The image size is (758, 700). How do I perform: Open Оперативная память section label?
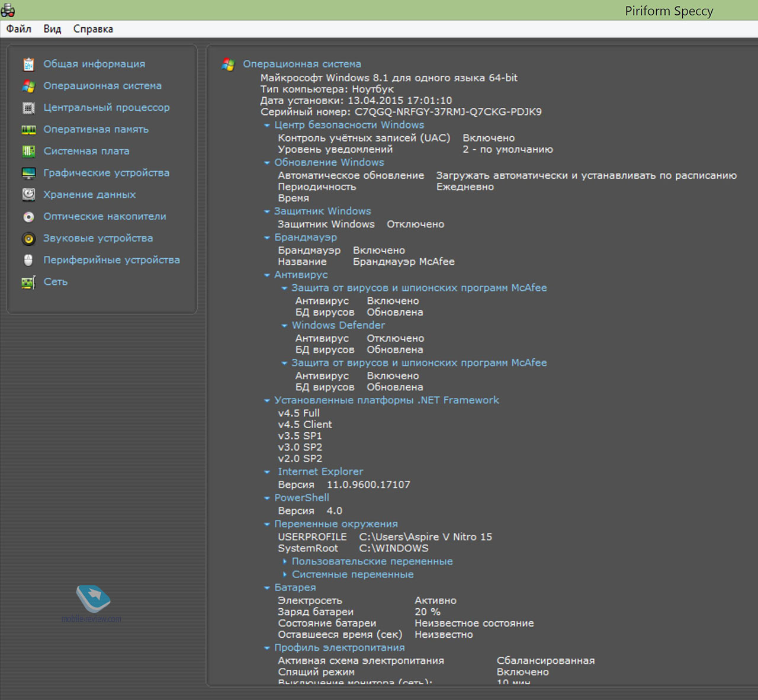pyautogui.click(x=96, y=129)
